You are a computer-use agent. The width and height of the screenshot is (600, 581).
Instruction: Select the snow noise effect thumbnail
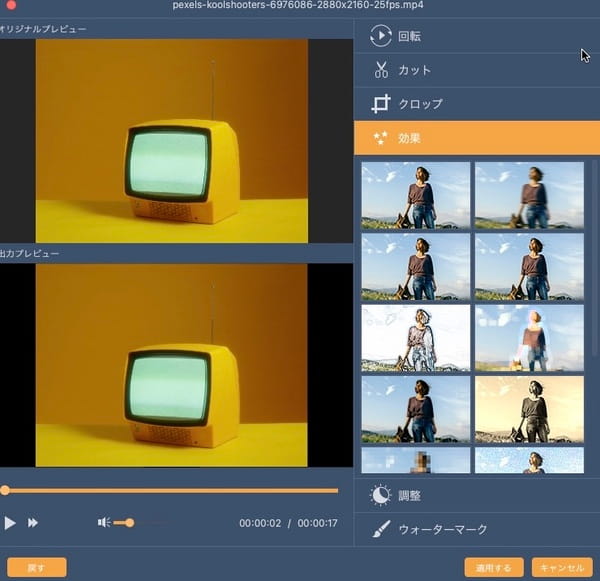click(529, 460)
